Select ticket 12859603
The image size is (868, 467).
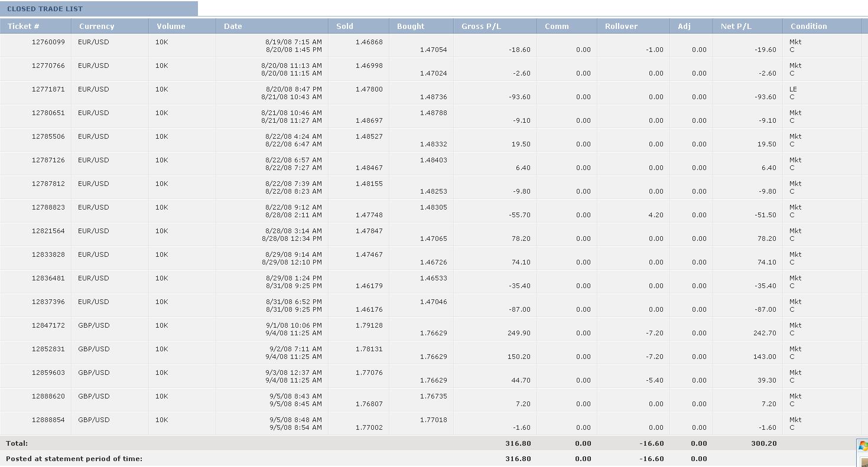[48, 373]
